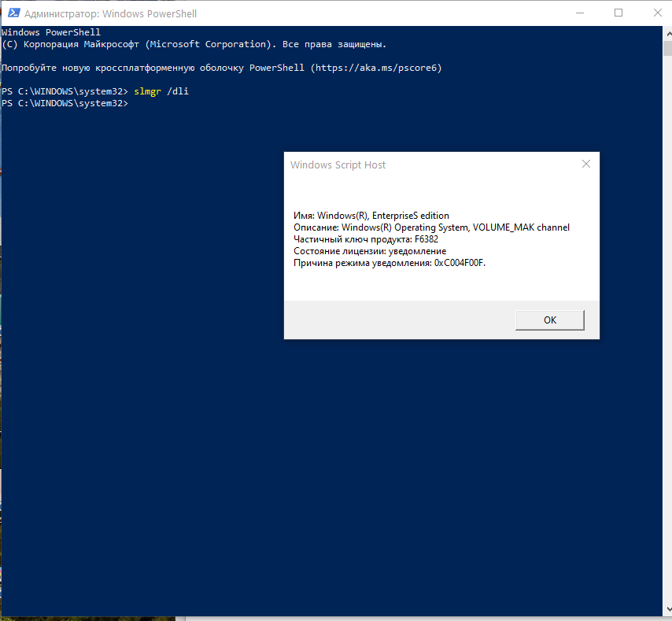Click the error code 0xC004F00F line

coord(390,263)
